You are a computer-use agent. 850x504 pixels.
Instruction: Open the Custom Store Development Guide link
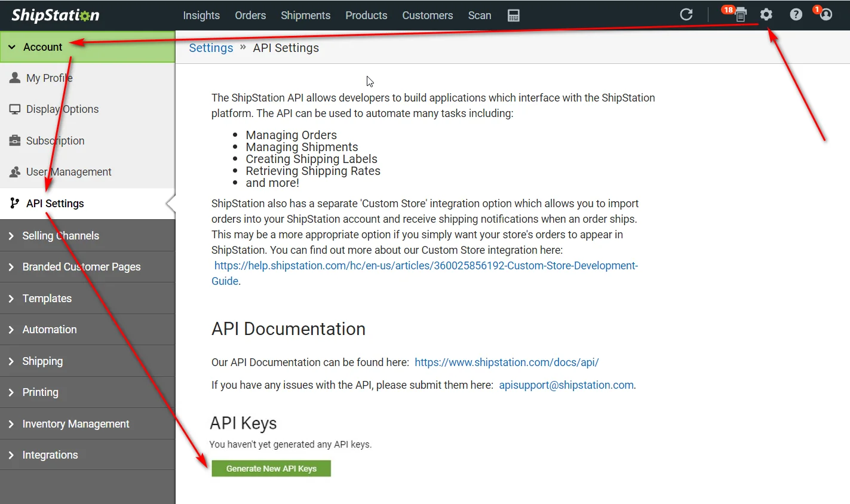pos(425,273)
